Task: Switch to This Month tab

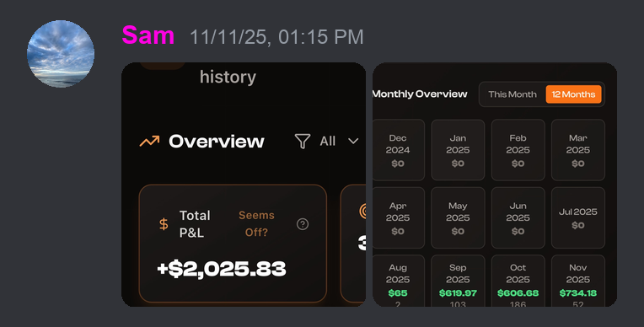Action: coord(513,94)
